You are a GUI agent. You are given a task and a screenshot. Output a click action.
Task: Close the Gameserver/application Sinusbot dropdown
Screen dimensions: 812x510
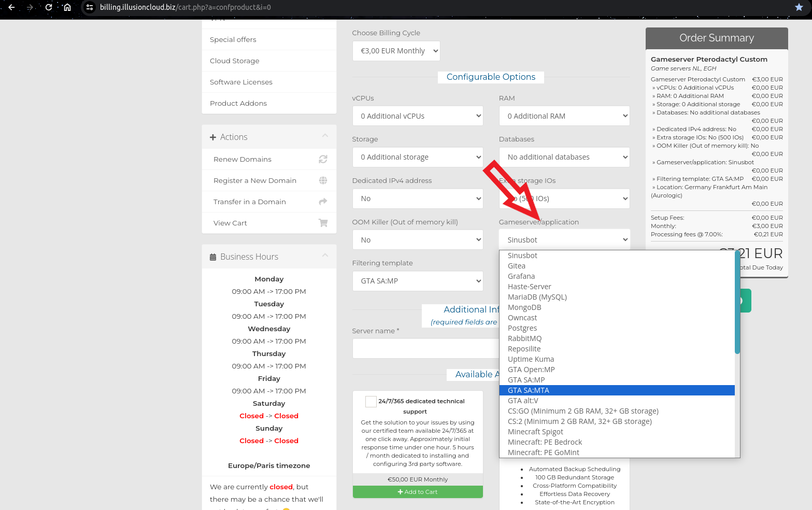pyautogui.click(x=564, y=240)
